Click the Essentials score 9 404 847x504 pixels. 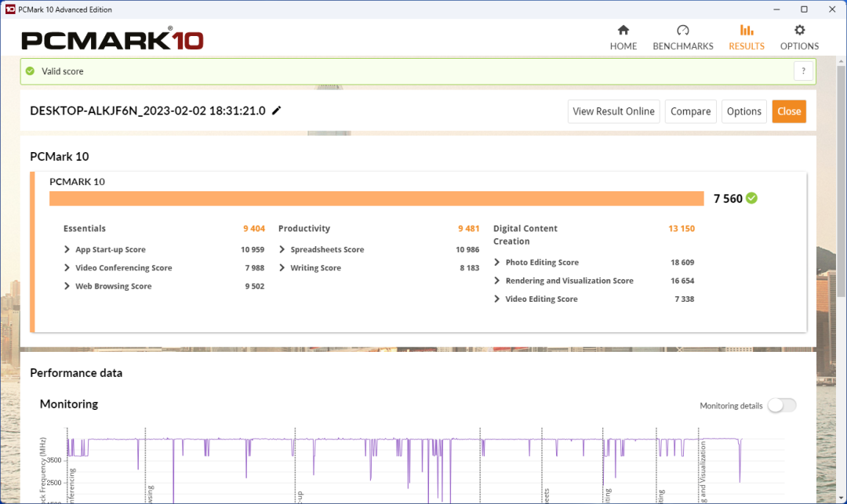point(254,228)
